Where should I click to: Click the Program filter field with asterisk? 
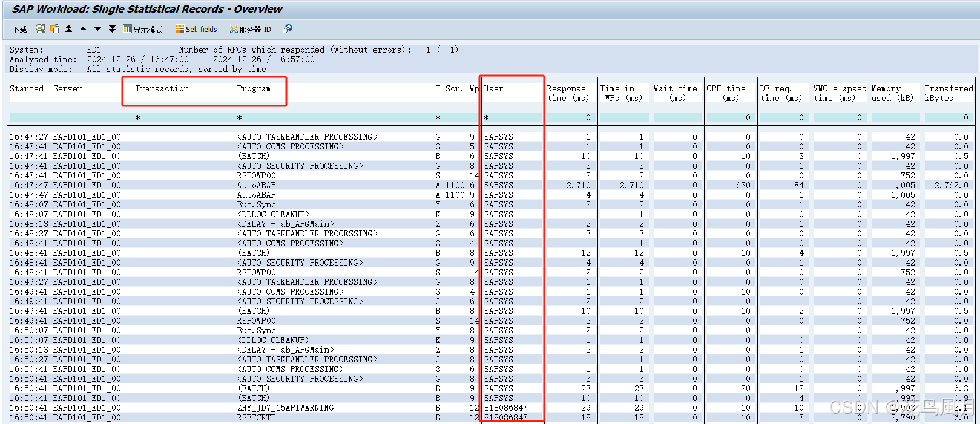pyautogui.click(x=334, y=117)
